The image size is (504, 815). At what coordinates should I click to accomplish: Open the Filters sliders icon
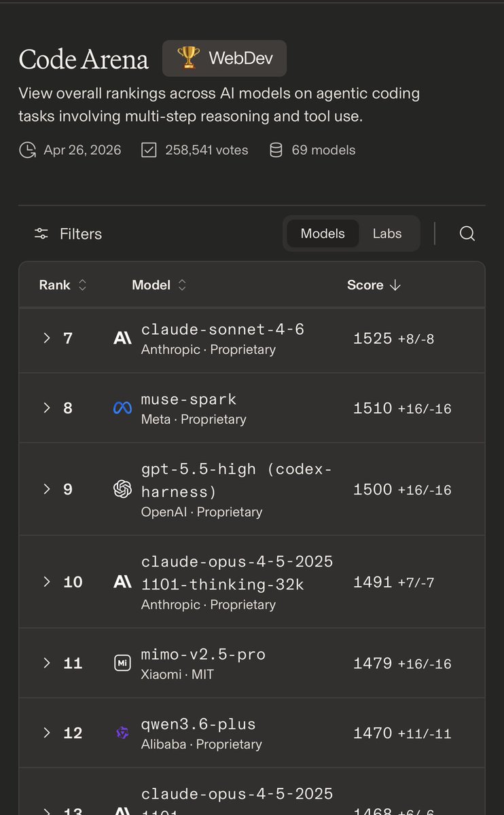41,234
